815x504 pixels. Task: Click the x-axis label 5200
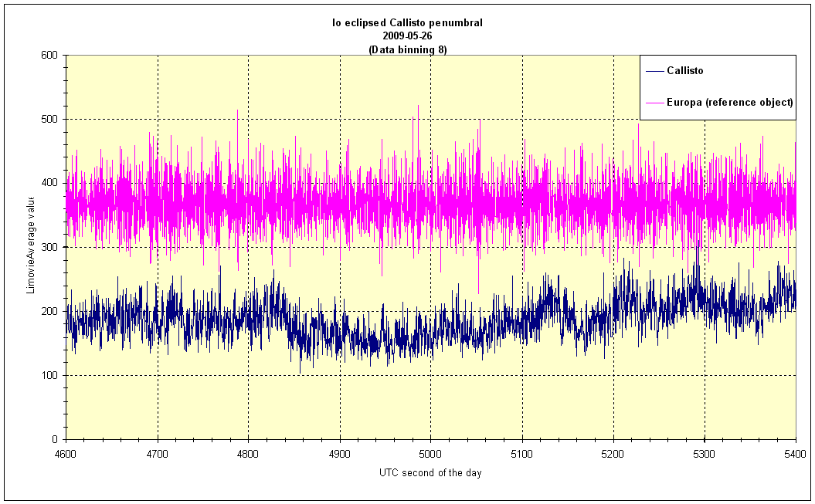[613, 454]
